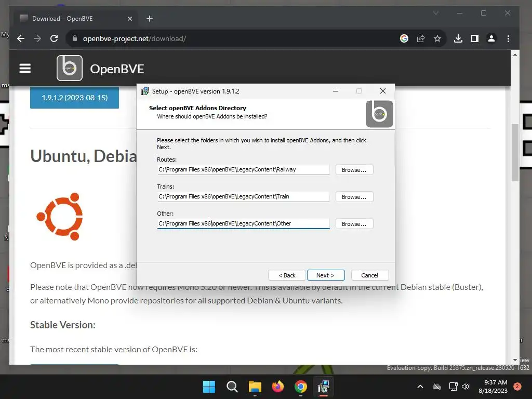Viewport: 532px width, 399px height.
Task: Open Chrome tab search chevron
Action: click(436, 13)
